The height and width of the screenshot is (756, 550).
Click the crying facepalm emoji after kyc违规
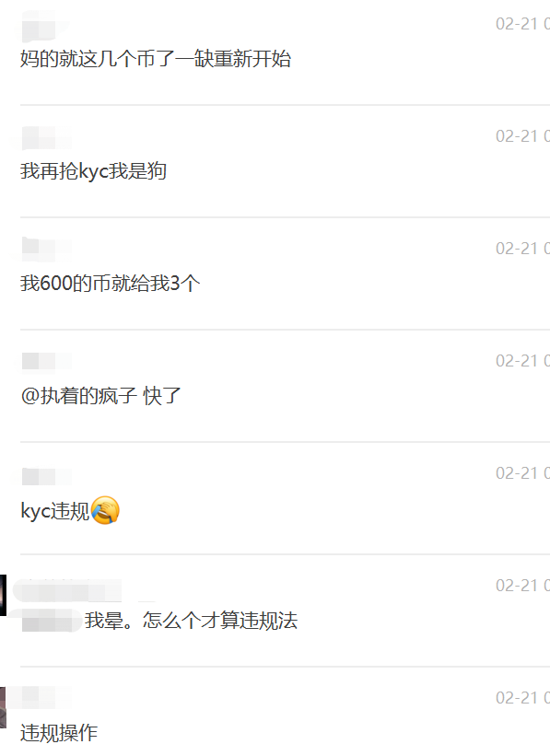(105, 510)
